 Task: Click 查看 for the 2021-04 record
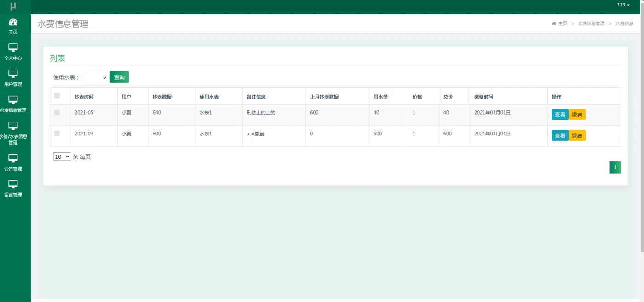click(560, 136)
